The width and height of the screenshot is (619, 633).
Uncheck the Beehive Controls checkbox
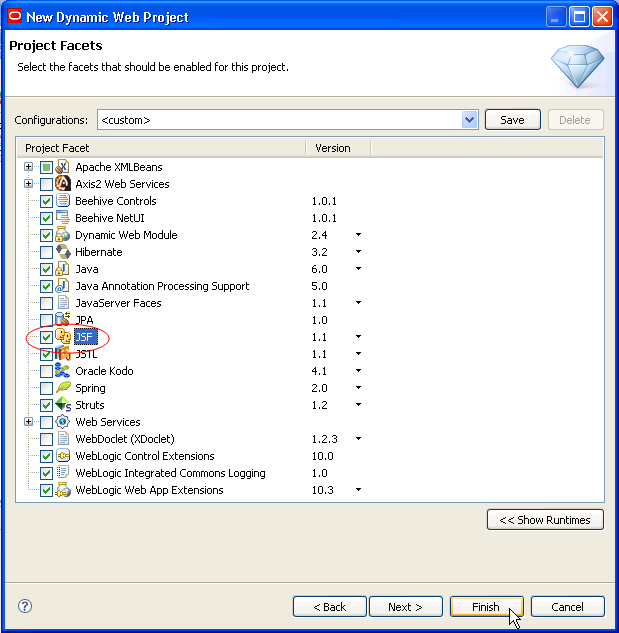point(46,201)
